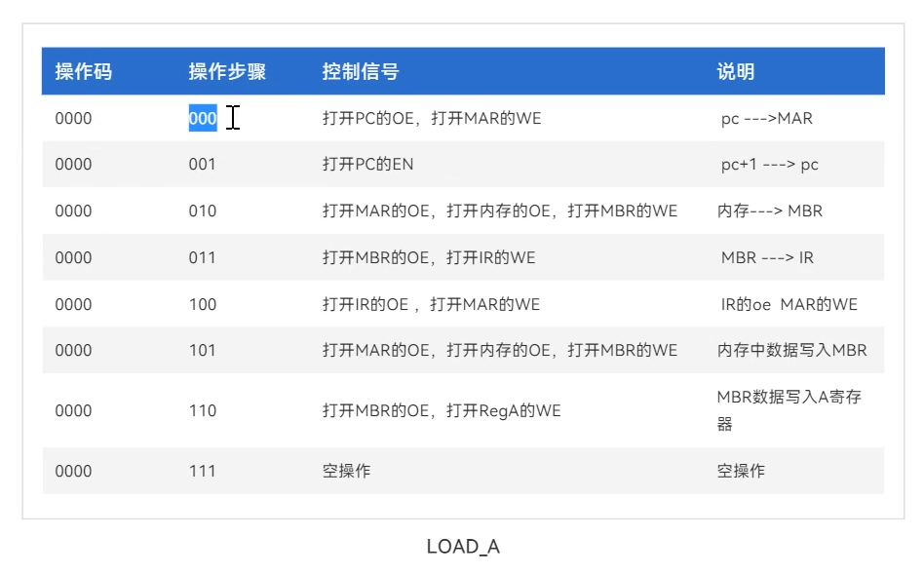Image resolution: width=924 pixels, height=575 pixels.
Task: Click the 控制信号 column header
Action: [360, 72]
